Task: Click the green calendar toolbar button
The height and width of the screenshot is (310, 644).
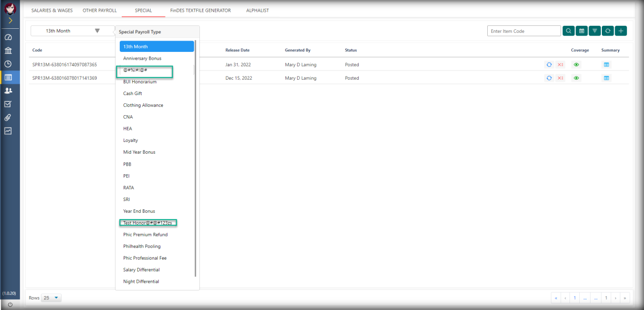Action: click(x=582, y=31)
